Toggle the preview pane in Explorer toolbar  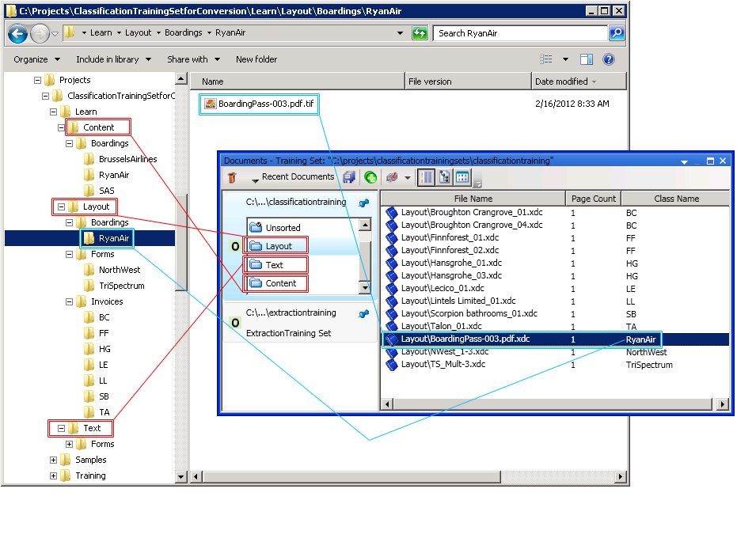point(586,59)
